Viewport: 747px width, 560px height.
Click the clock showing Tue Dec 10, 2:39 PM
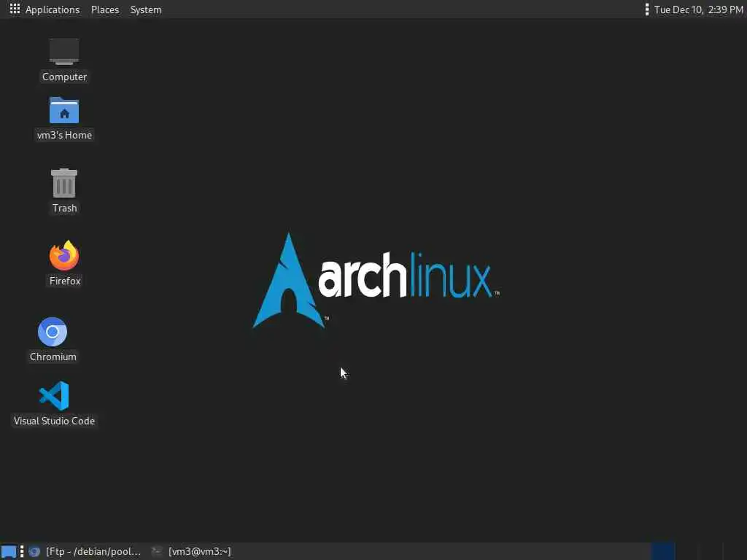(698, 9)
